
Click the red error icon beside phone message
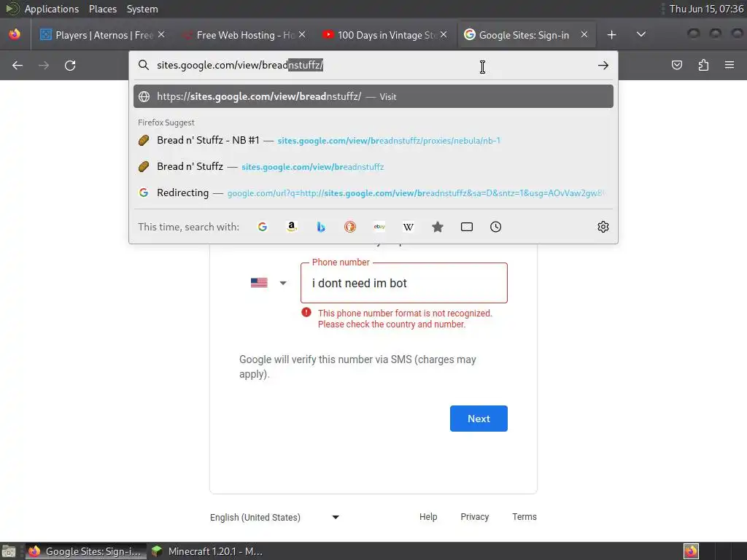click(306, 312)
